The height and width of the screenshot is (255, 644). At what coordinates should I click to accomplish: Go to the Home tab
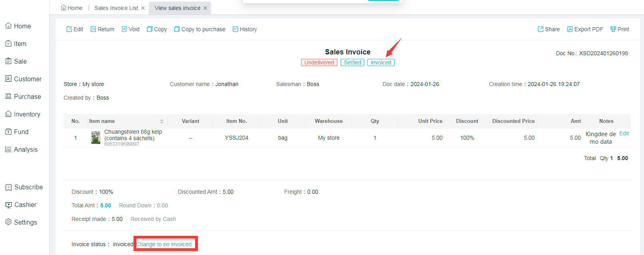tap(72, 8)
